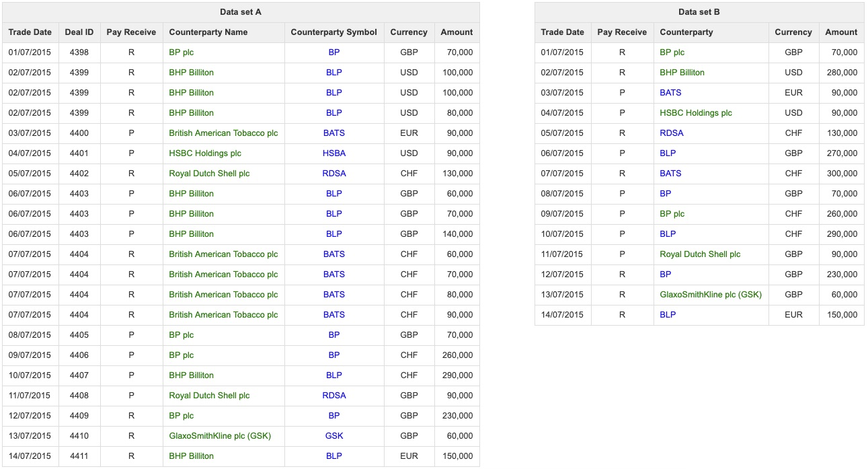Click 'Trade Date' header in Data set B
Viewport: 868px width, 469px height.
click(x=562, y=32)
